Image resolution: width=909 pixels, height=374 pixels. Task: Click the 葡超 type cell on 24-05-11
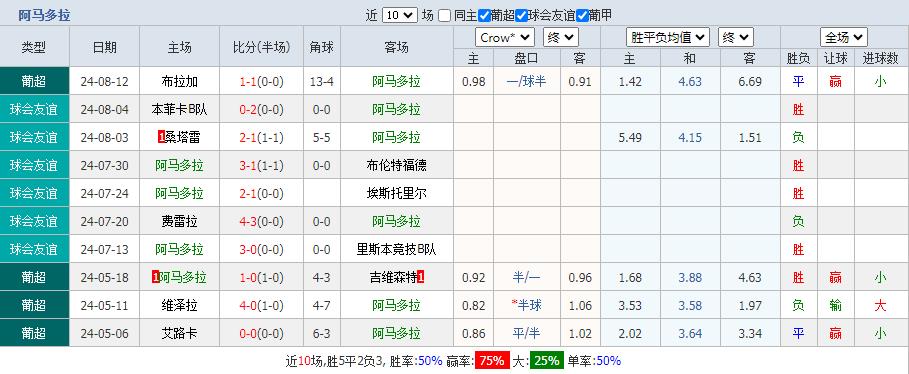coord(34,304)
